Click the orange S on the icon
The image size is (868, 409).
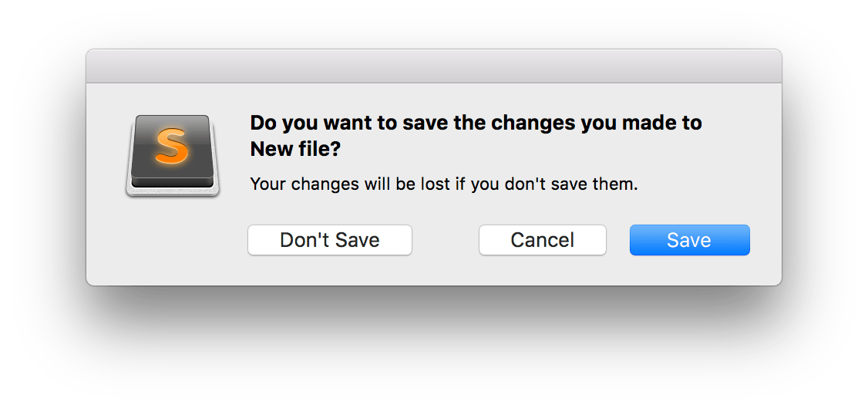coord(170,147)
